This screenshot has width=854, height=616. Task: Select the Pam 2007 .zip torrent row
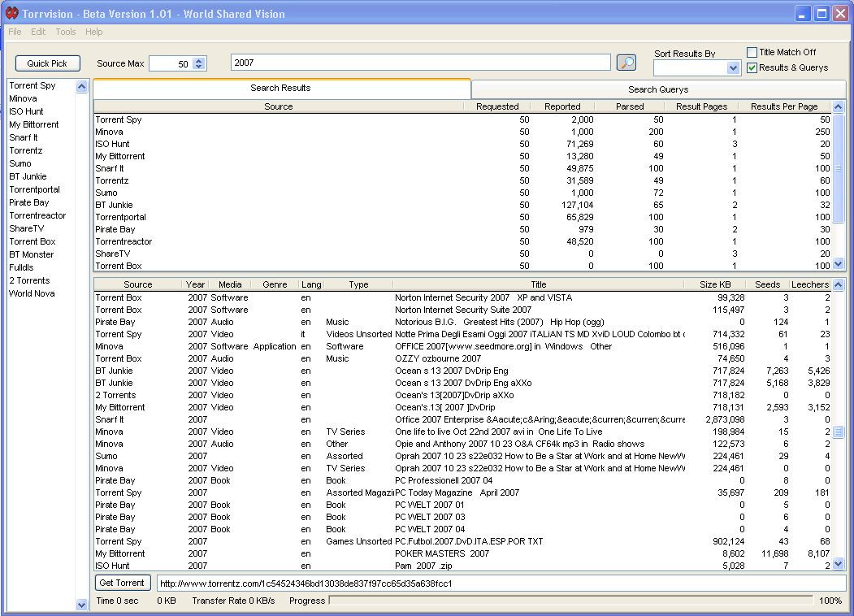click(x=463, y=566)
